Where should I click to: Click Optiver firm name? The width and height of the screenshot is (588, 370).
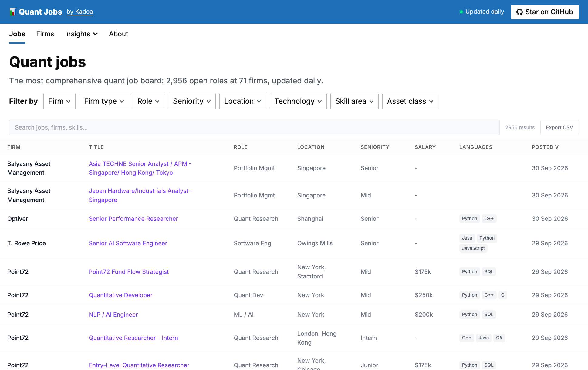point(18,219)
